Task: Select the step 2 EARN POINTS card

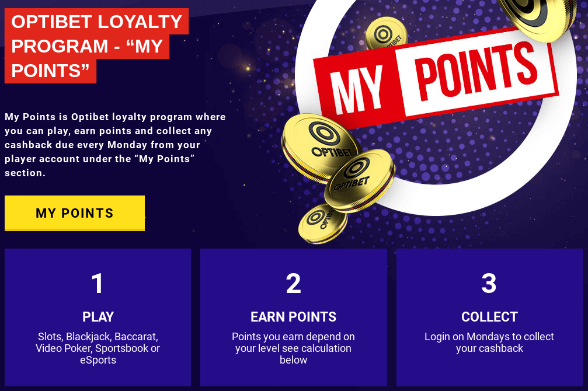Action: point(293,317)
